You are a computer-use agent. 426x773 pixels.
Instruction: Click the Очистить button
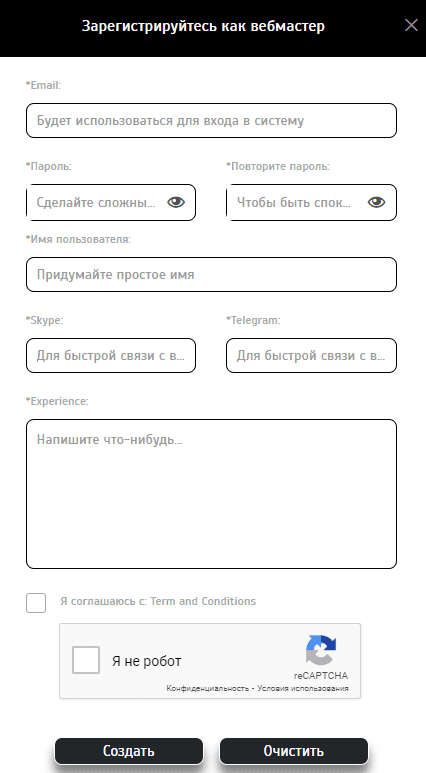[x=294, y=751]
